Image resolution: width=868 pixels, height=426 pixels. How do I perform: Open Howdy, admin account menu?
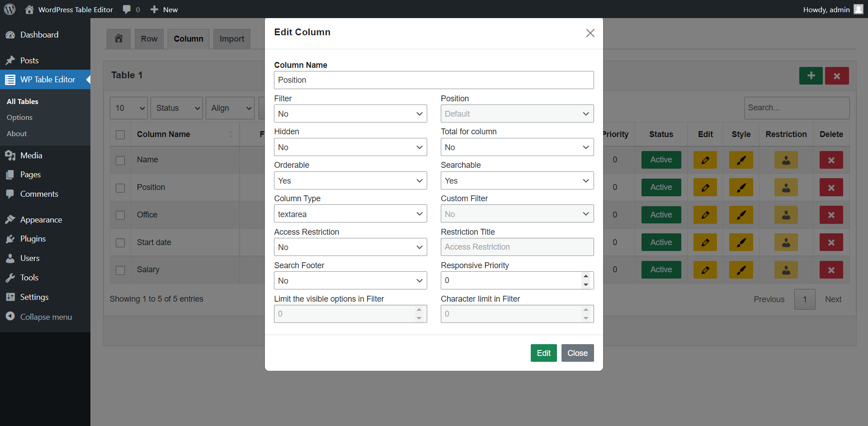833,9
